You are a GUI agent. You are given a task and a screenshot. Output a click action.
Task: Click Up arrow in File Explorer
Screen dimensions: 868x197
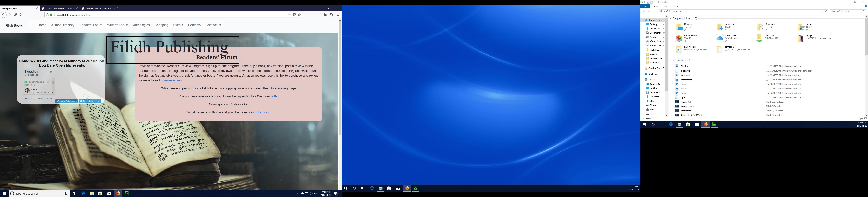click(657, 11)
